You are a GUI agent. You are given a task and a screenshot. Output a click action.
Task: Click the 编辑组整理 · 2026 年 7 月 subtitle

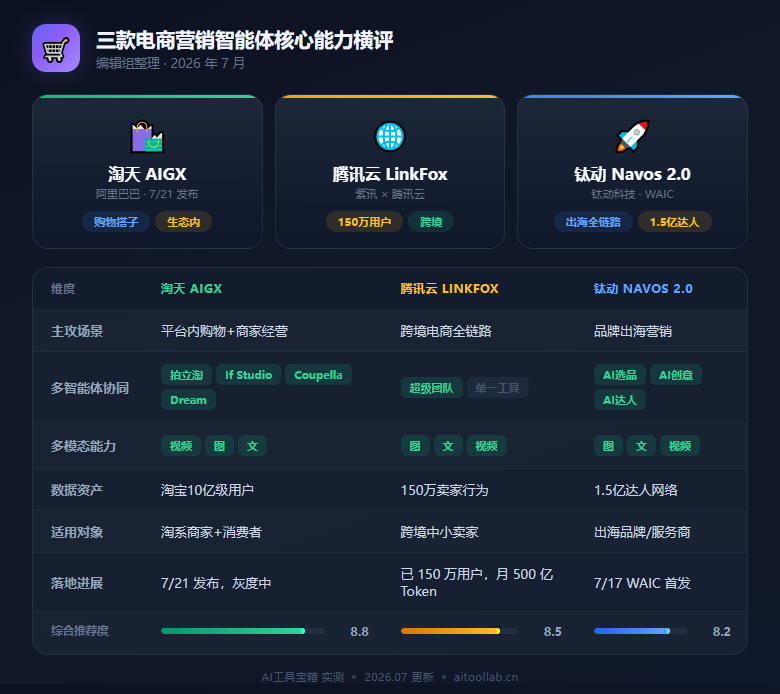click(x=171, y=63)
